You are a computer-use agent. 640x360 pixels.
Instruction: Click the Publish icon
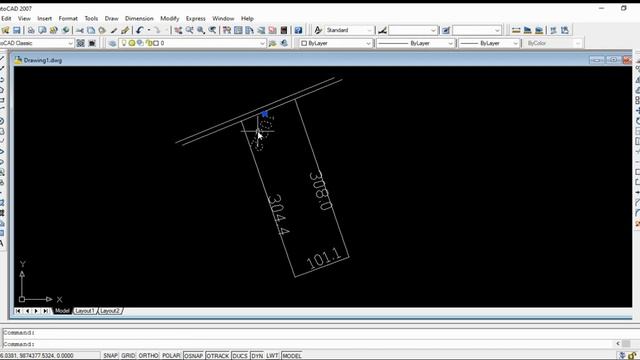(53, 30)
